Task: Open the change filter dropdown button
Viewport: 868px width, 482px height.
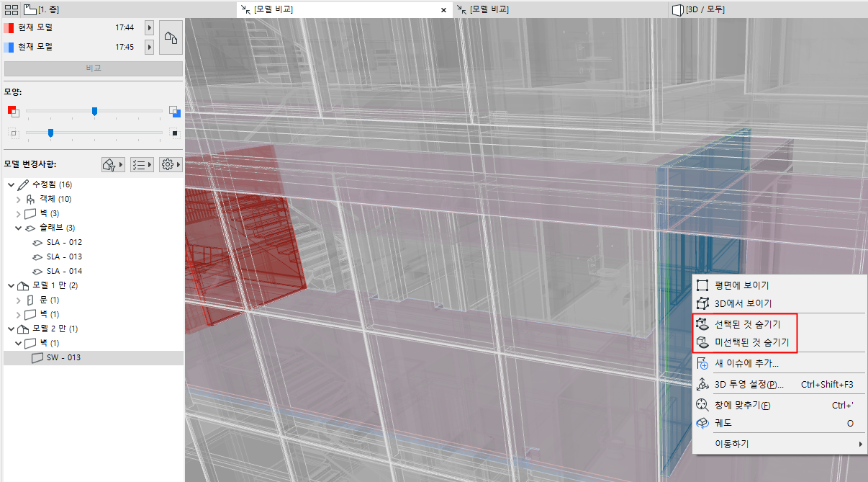Action: coord(113,165)
